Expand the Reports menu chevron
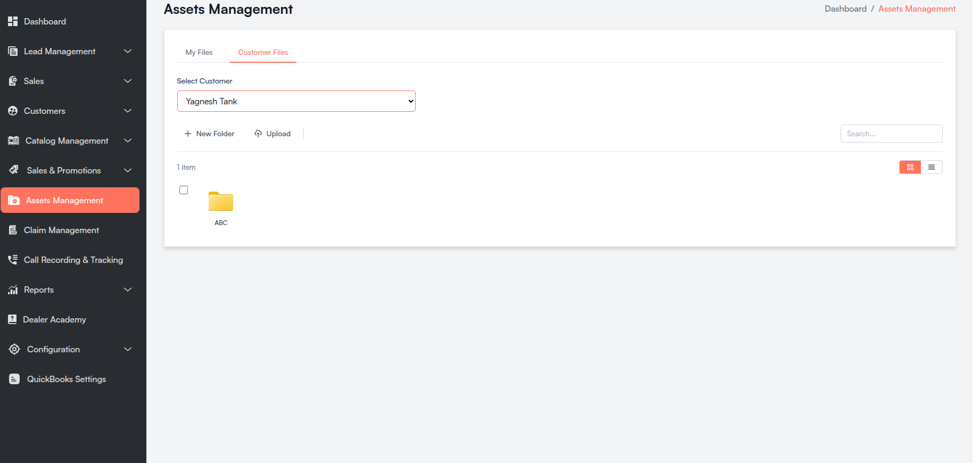This screenshot has height=463, width=980. click(128, 290)
